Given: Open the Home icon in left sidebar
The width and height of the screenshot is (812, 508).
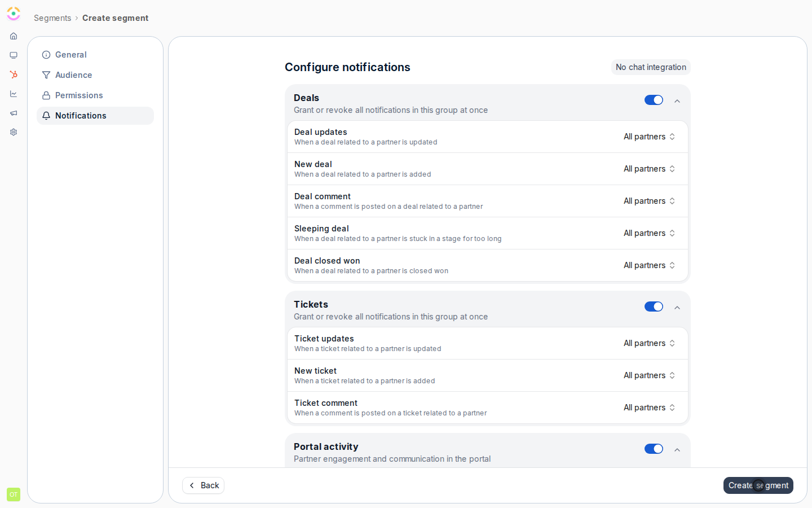Looking at the screenshot, I should tap(14, 36).
